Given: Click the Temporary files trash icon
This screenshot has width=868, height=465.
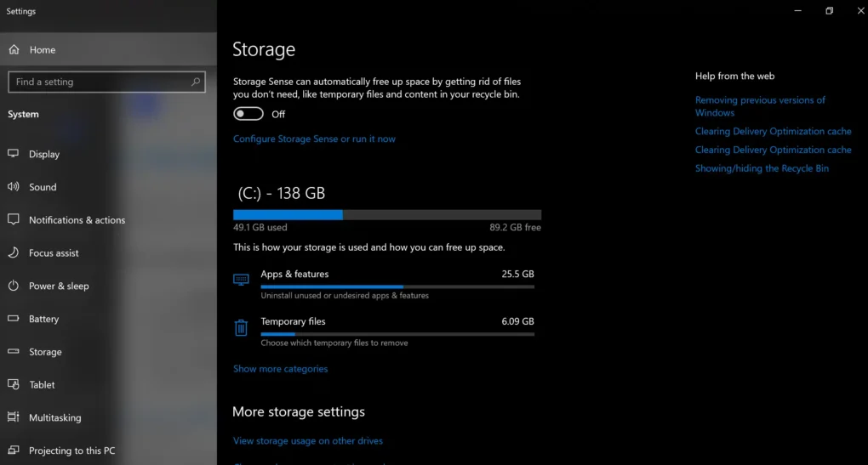Looking at the screenshot, I should [241, 327].
